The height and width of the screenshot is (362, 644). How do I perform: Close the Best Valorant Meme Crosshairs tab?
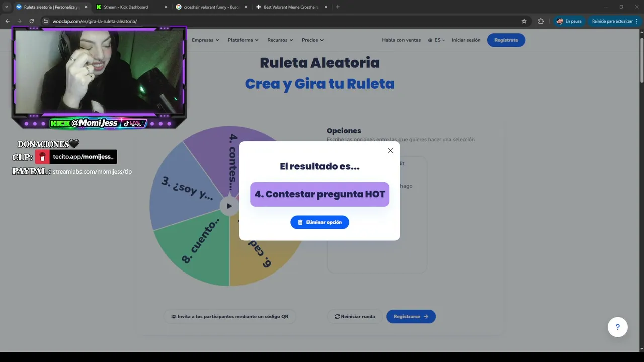pos(326,7)
